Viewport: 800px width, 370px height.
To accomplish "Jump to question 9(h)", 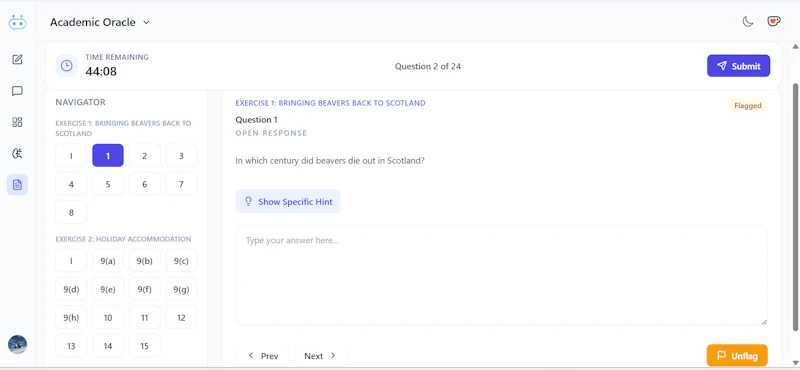I will [71, 317].
